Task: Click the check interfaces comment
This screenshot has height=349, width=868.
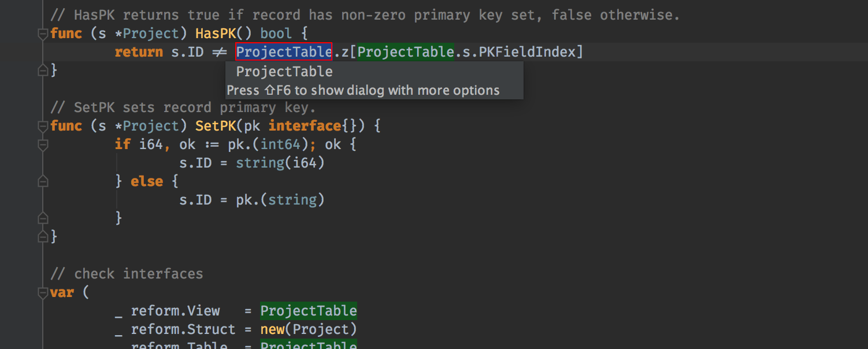Action: tap(127, 274)
